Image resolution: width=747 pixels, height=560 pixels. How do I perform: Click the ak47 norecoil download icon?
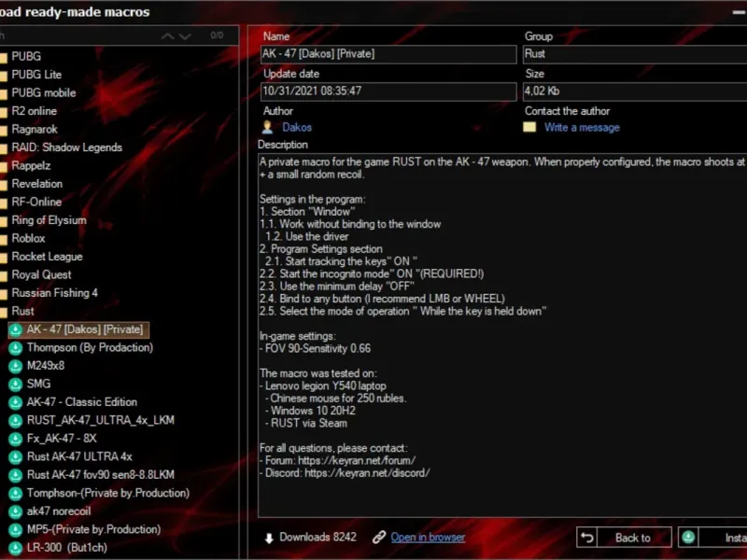pyautogui.click(x=15, y=511)
